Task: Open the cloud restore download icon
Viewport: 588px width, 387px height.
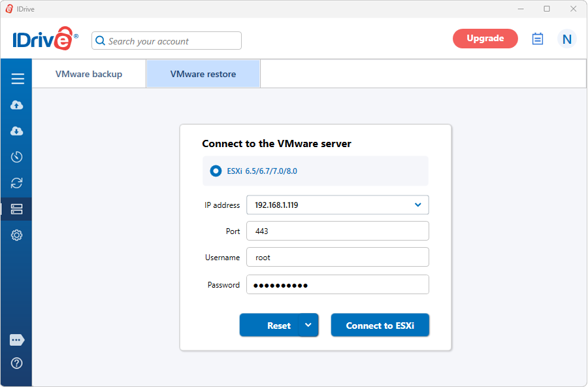Action: (16, 131)
